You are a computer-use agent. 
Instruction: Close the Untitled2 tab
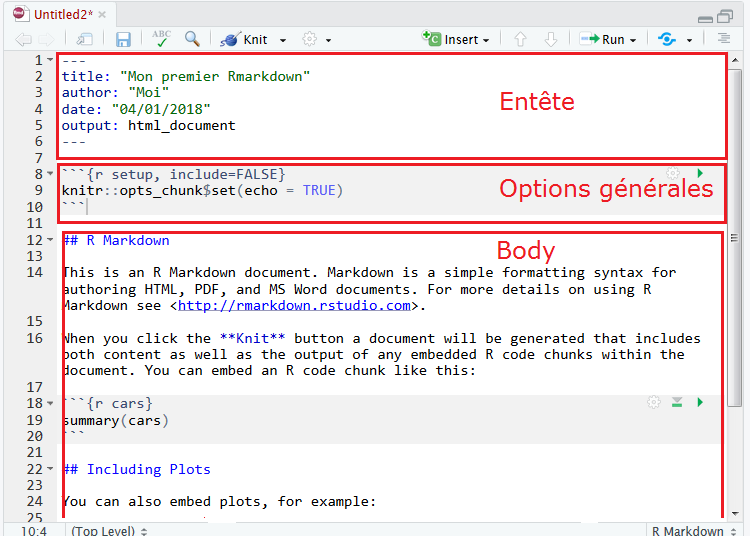click(x=102, y=15)
